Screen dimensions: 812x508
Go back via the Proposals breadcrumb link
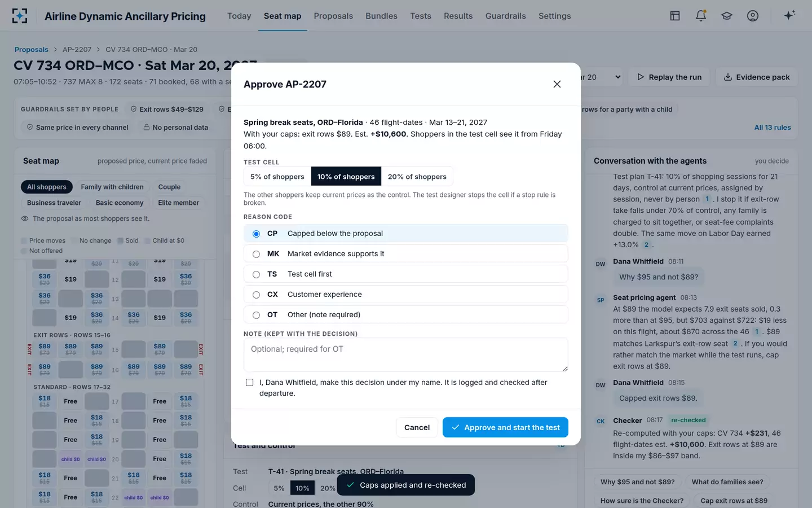tap(32, 50)
